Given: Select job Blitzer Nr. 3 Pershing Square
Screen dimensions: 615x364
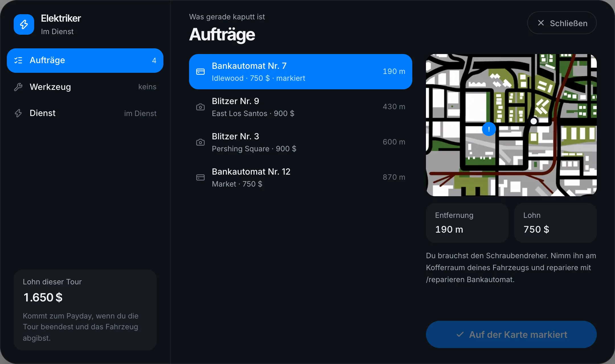Looking at the screenshot, I should coord(301,142).
